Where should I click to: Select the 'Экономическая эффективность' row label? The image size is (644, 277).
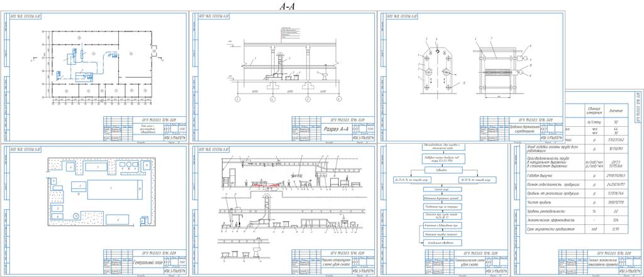(548, 220)
